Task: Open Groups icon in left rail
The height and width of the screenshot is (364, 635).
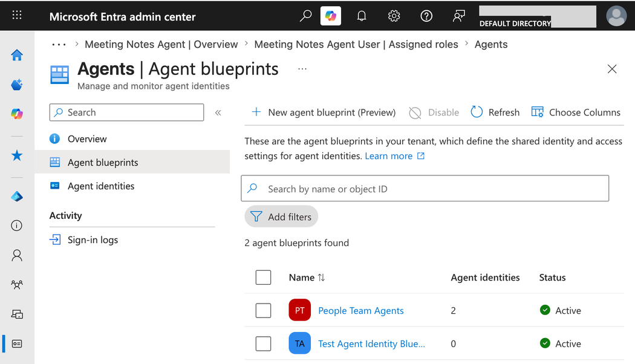Action: click(x=16, y=285)
